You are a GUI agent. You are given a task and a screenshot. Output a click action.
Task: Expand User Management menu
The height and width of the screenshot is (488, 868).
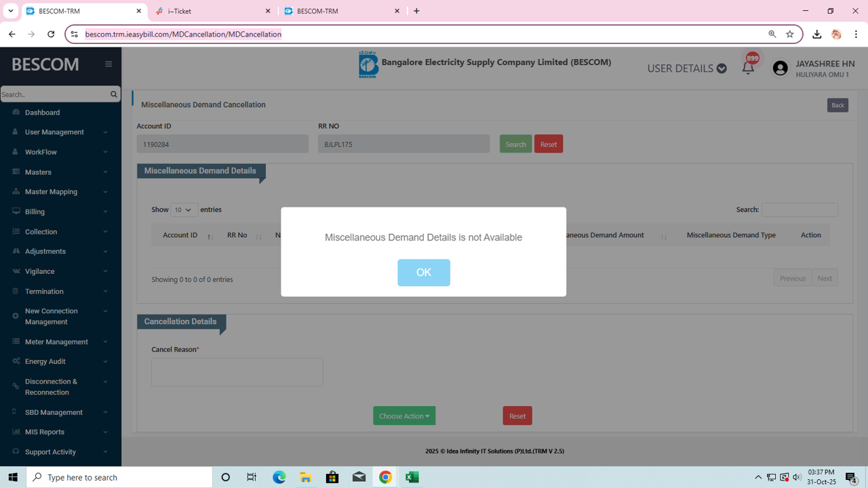[x=60, y=132]
